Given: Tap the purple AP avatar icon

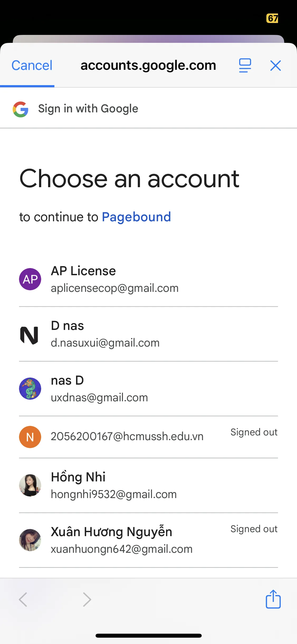Looking at the screenshot, I should (30, 279).
